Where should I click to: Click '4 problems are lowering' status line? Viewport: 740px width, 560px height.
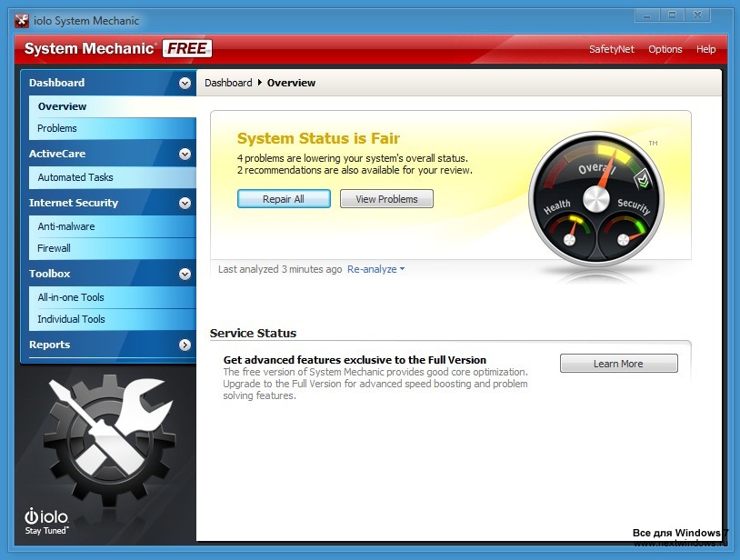tap(353, 158)
